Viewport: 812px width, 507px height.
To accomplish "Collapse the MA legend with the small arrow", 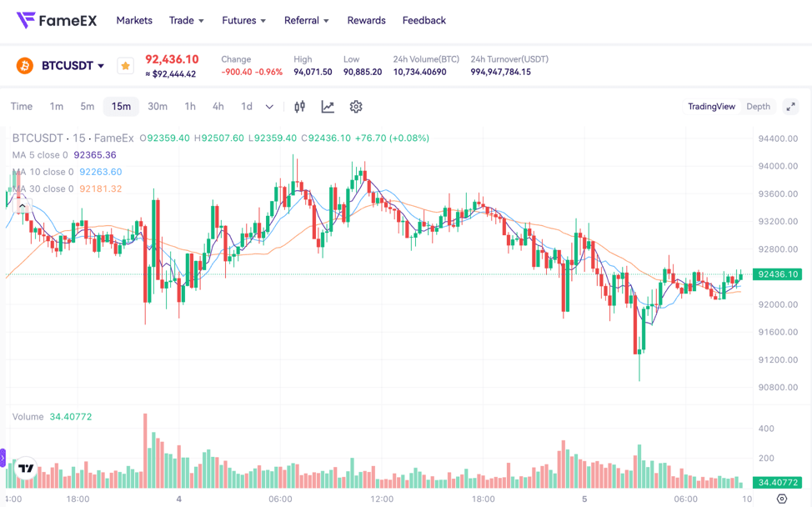I will (x=21, y=205).
